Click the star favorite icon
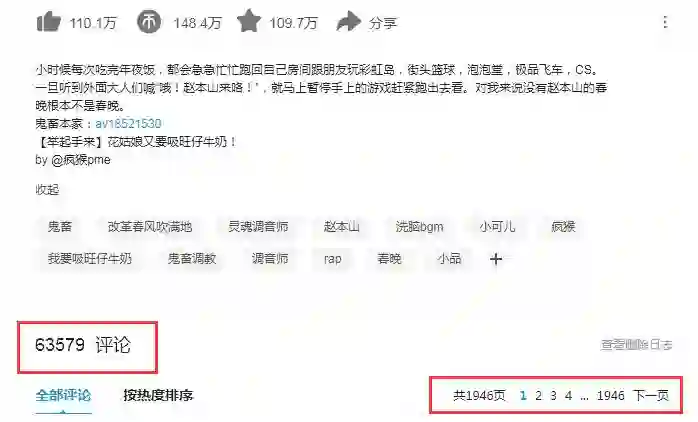 (249, 20)
